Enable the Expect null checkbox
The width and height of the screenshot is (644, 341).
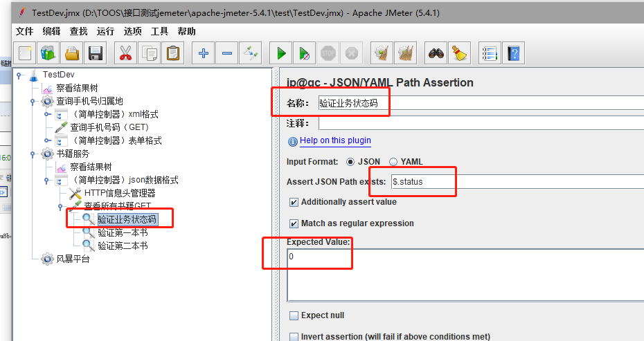294,315
